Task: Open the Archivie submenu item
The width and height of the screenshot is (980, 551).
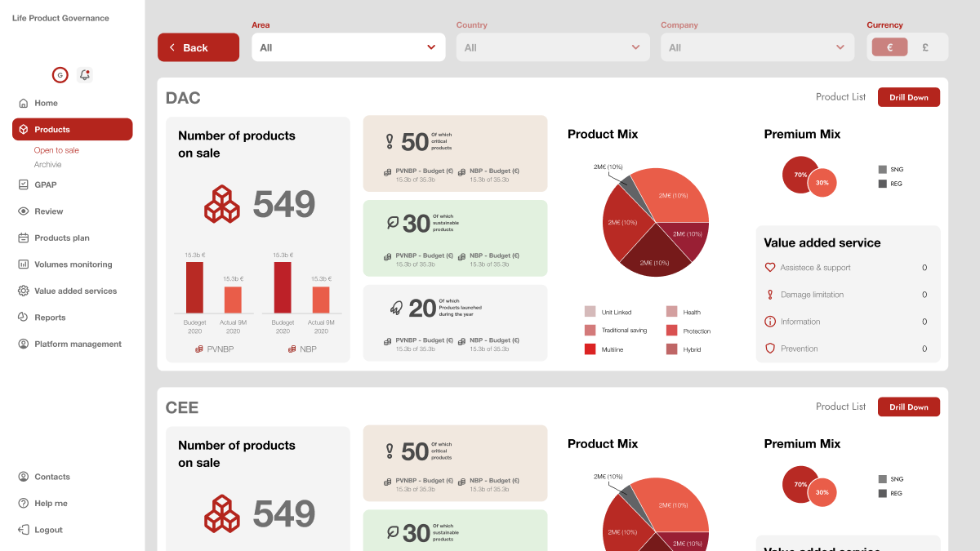Action: (47, 165)
